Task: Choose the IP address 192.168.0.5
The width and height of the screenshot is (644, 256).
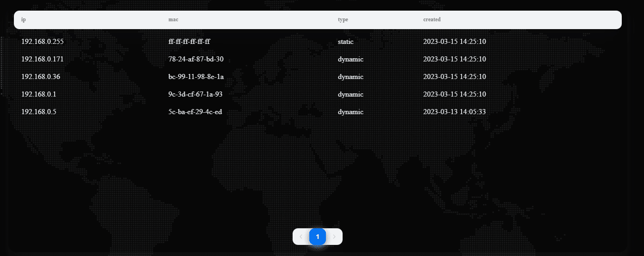Action: coord(38,112)
